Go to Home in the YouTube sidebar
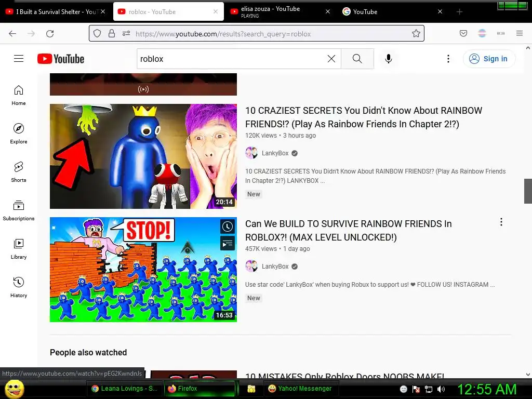This screenshot has width=532, height=399. (x=19, y=96)
